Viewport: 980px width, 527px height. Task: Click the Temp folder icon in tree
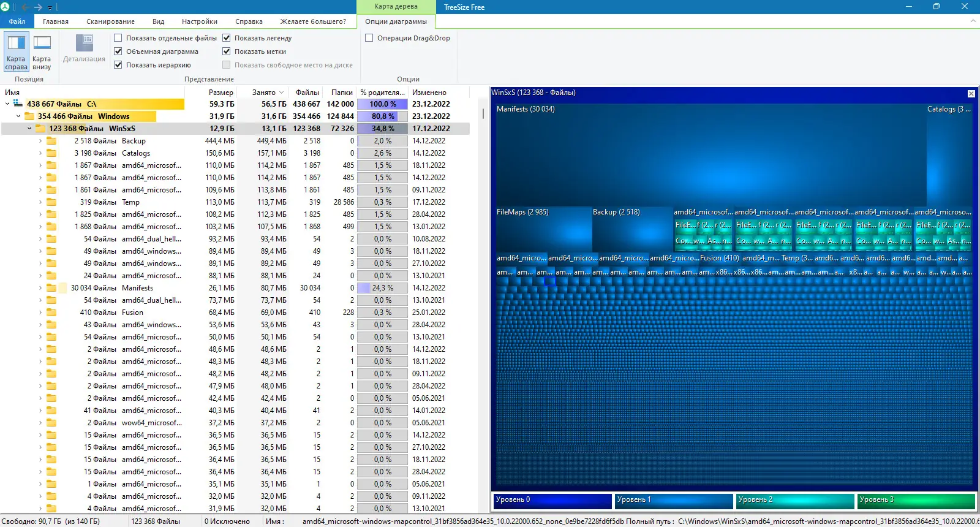point(51,202)
